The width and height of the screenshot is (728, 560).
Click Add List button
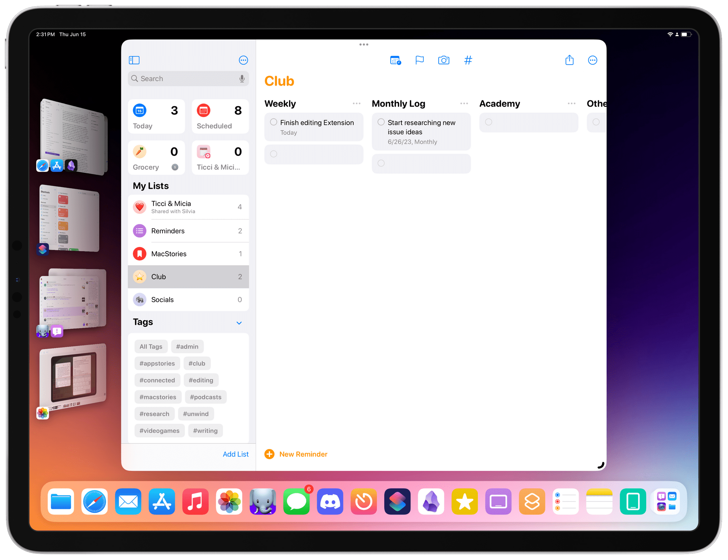(x=234, y=453)
